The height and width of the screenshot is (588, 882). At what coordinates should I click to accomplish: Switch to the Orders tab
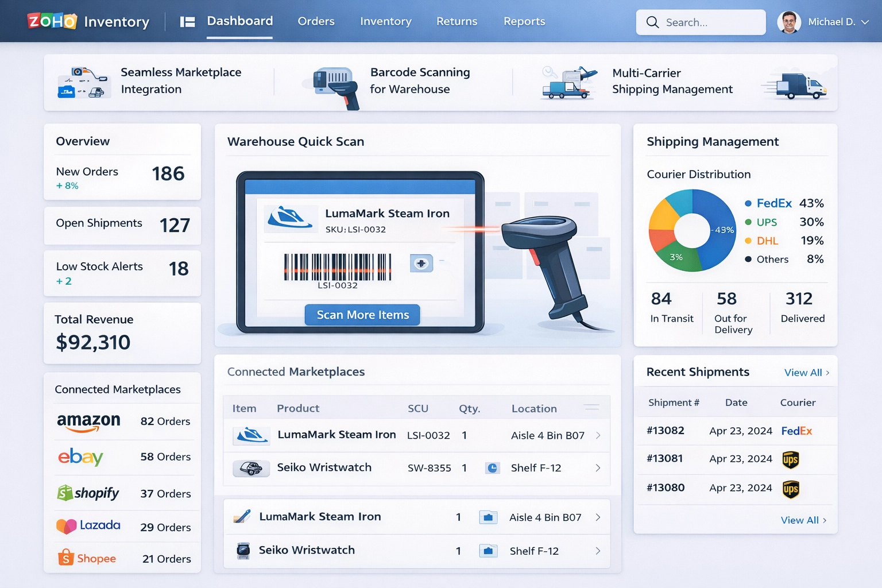click(x=316, y=22)
